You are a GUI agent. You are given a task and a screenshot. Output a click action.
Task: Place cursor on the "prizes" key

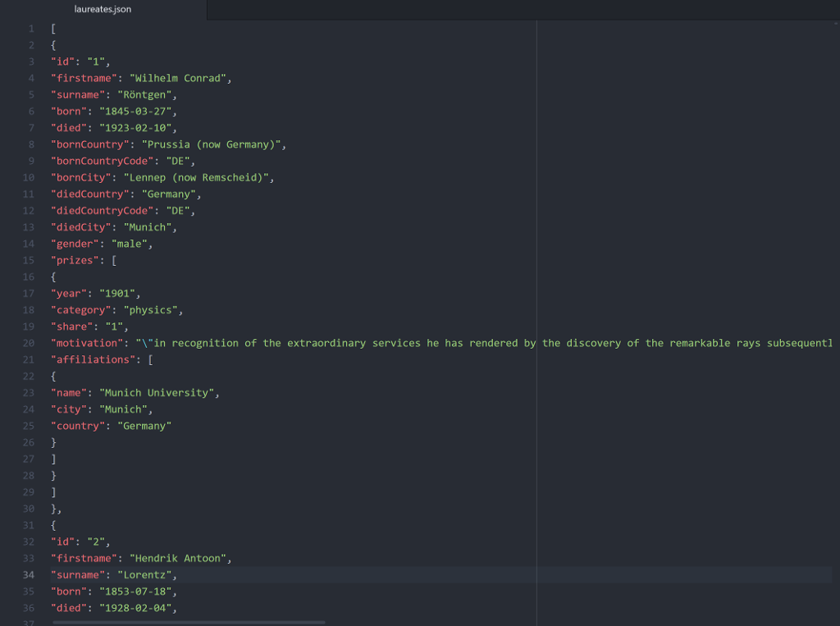click(x=75, y=260)
